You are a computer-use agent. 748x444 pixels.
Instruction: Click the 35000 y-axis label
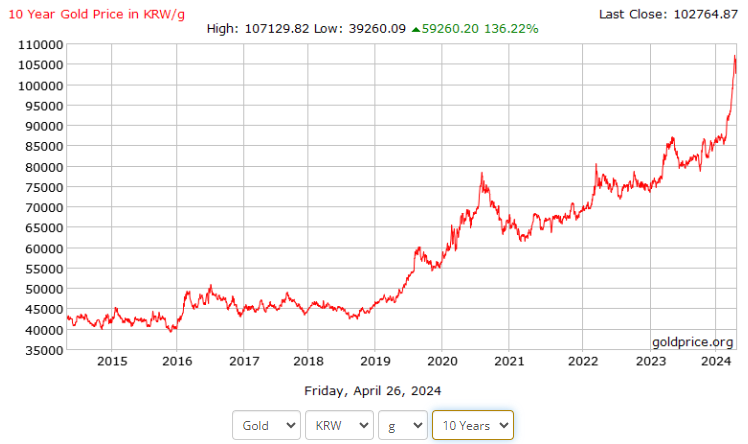(x=44, y=351)
